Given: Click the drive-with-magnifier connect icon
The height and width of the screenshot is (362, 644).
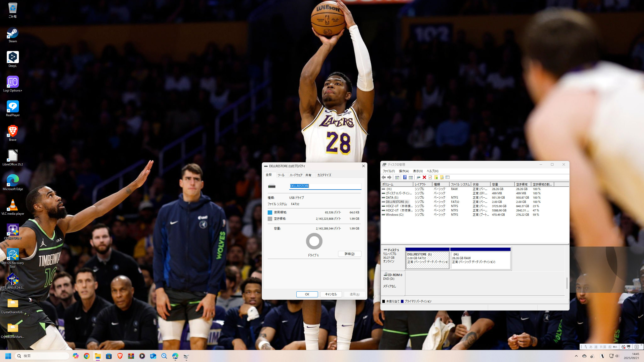Looking at the screenshot, I should click(418, 177).
